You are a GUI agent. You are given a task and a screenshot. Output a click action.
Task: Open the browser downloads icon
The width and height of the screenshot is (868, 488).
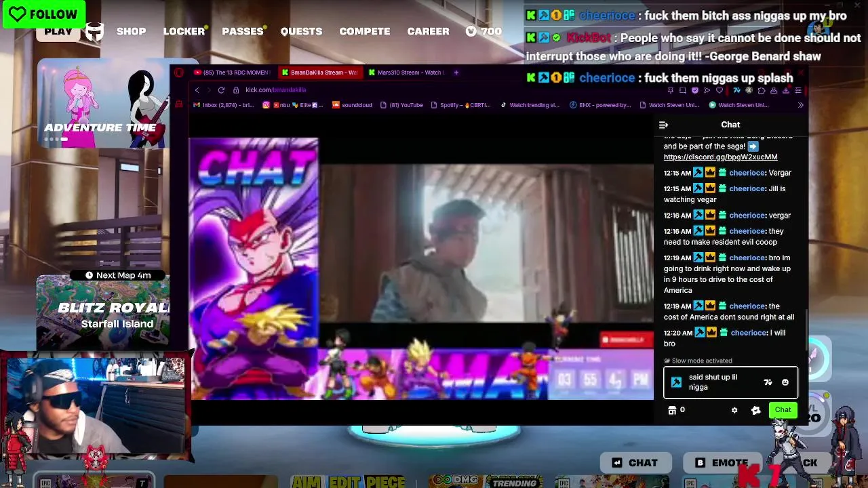coord(786,90)
